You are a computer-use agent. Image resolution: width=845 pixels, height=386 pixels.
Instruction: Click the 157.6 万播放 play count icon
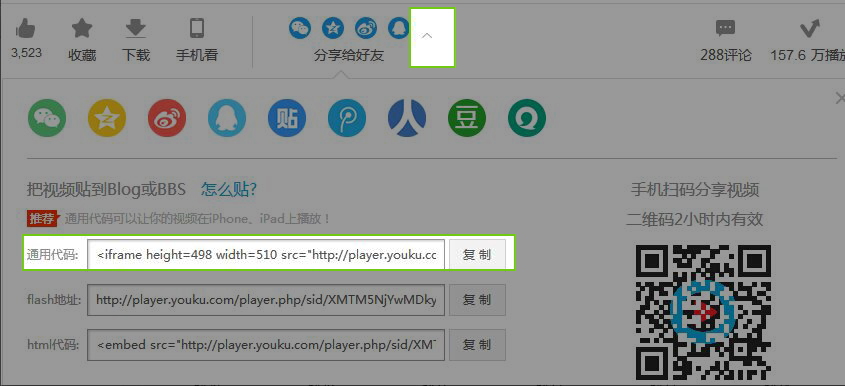809,28
